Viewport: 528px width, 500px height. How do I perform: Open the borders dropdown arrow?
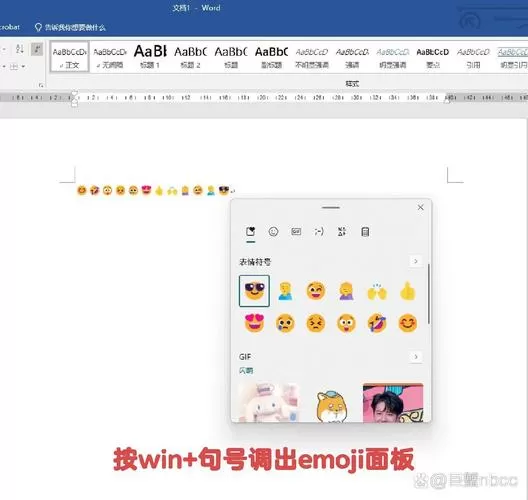coord(23,67)
